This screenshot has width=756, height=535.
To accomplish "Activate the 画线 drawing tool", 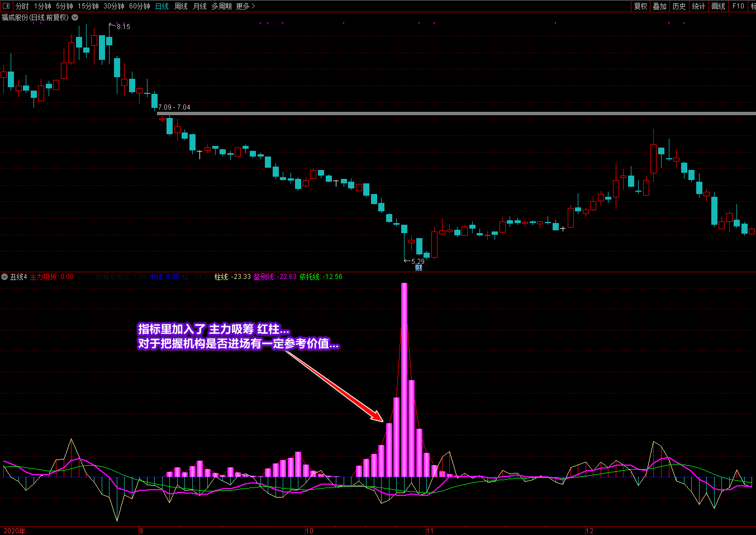I will 718,6.
